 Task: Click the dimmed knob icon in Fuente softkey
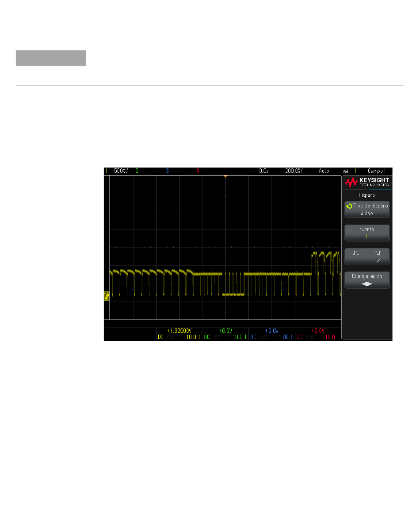pos(349,229)
